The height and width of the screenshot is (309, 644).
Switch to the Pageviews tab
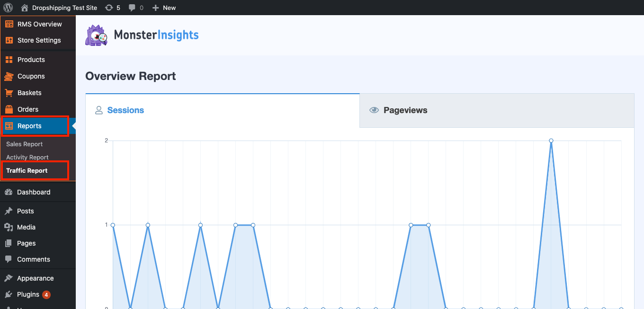497,110
